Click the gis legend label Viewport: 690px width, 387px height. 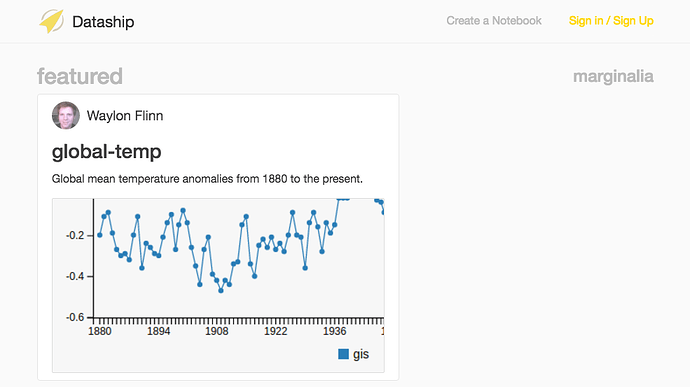(361, 354)
